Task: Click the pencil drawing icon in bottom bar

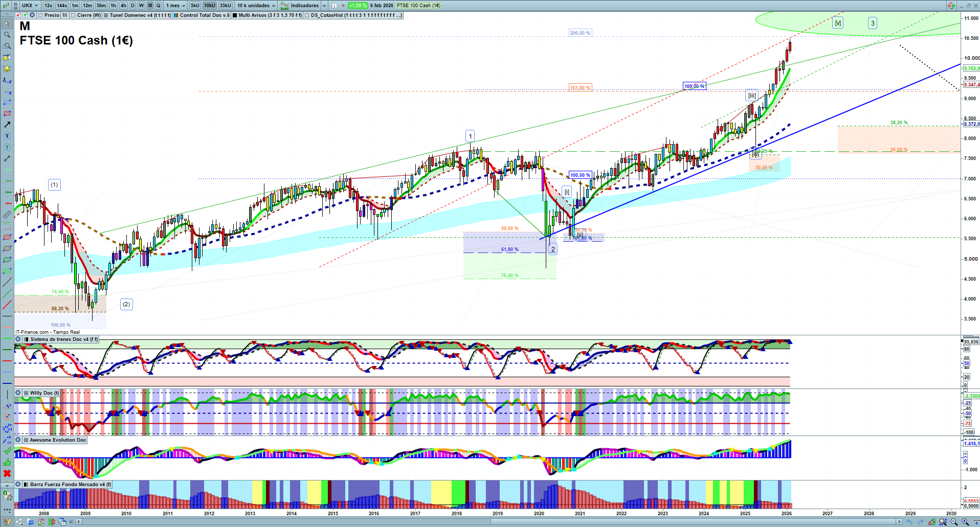Action: (7, 522)
